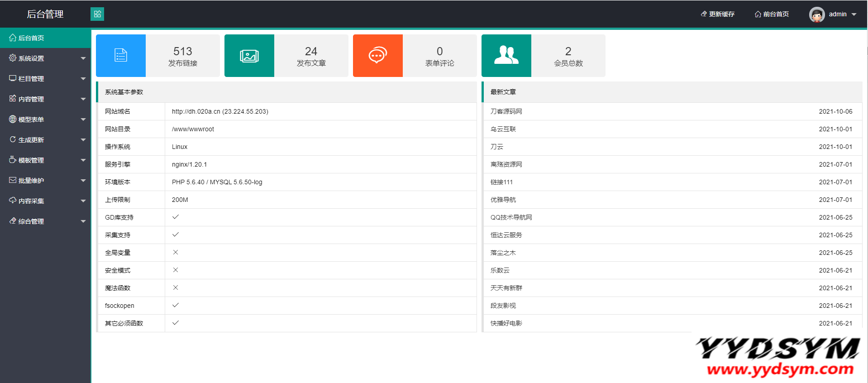The width and height of the screenshot is (868, 383).
Task: Click the orange chat bubble icon
Action: 377,56
